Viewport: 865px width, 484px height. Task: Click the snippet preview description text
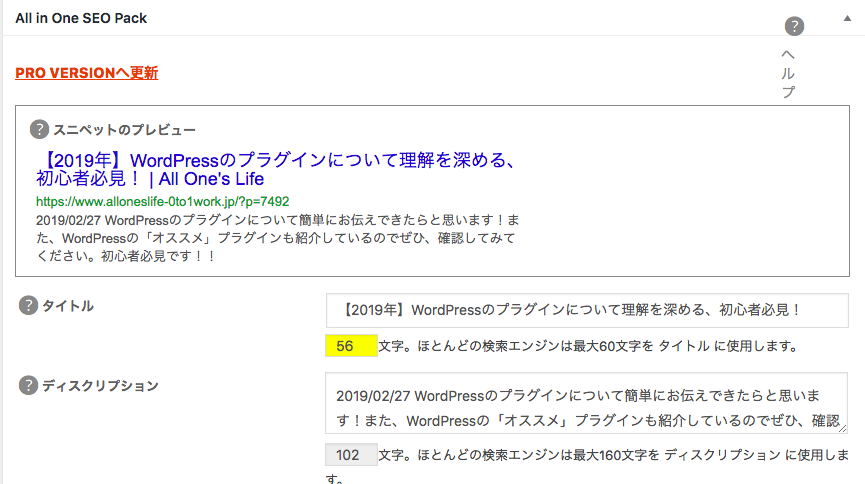click(277, 238)
